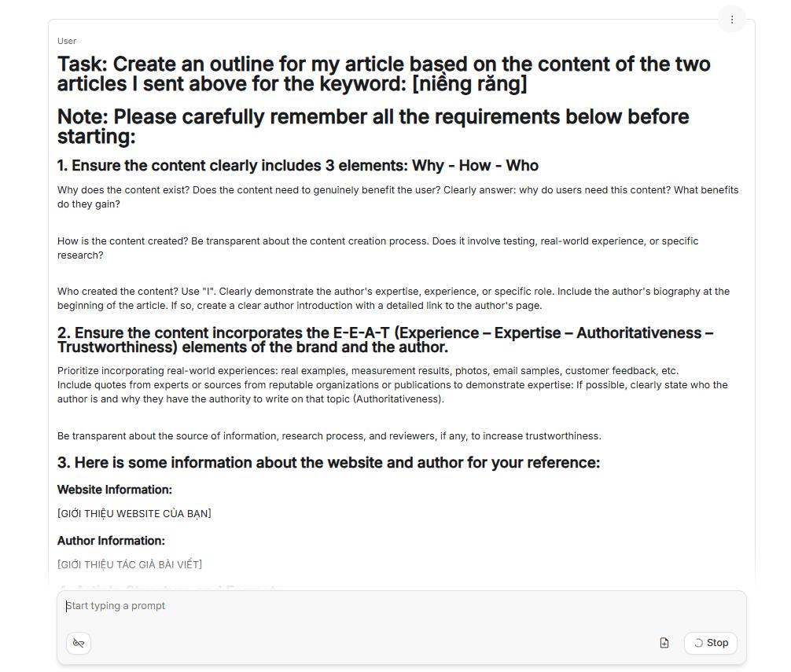The height and width of the screenshot is (672, 791).
Task: Open the three-dot message options menu
Action: point(731,20)
